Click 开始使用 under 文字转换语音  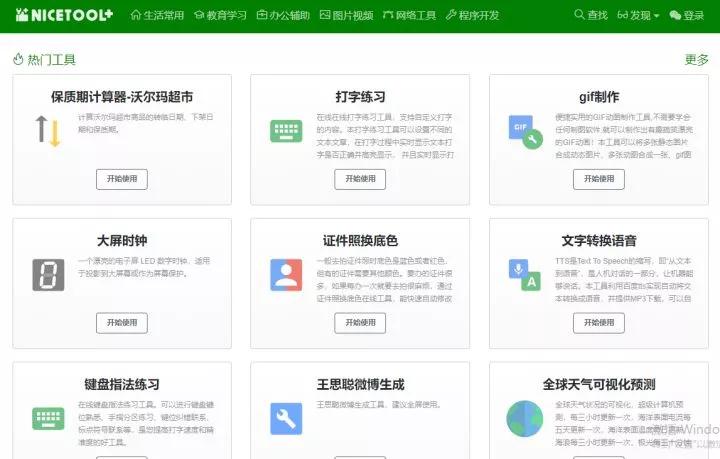coord(599,323)
